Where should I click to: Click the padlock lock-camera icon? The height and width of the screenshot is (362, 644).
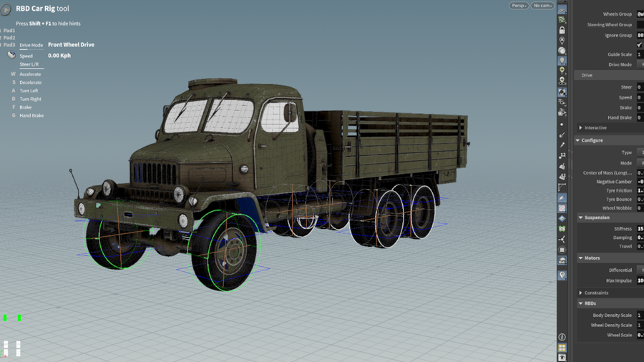coord(562,30)
